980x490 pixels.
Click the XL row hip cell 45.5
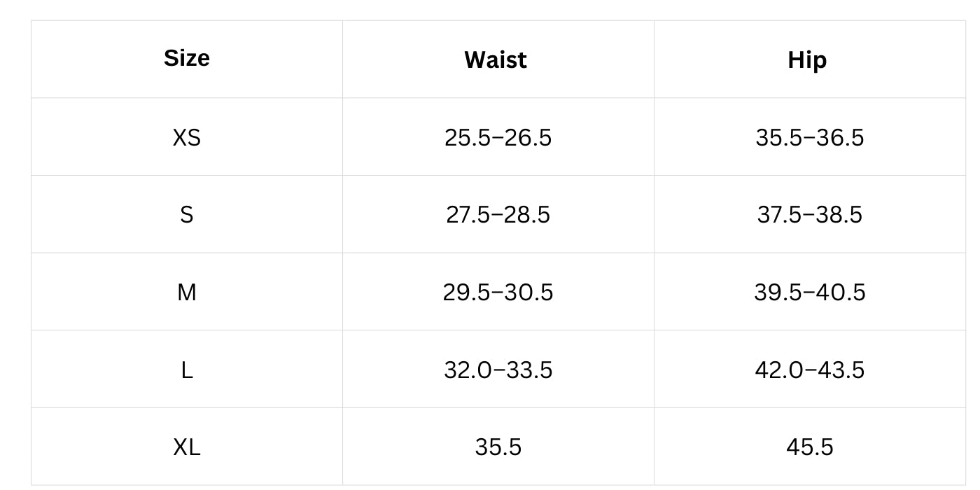809,447
